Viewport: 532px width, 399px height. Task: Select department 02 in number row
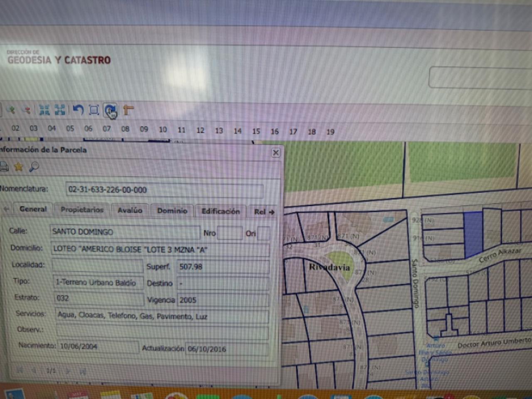click(x=15, y=128)
